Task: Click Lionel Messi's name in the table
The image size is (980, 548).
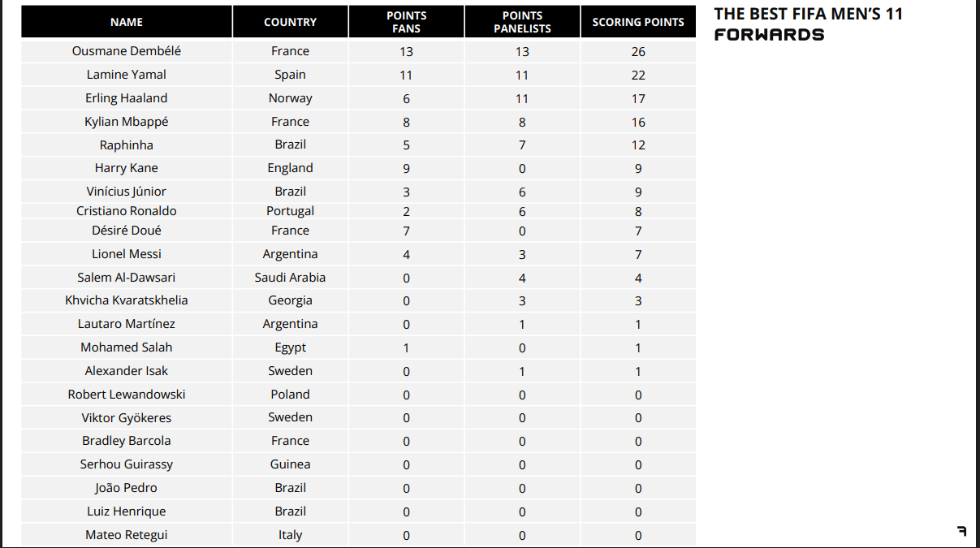Action: coord(127,254)
